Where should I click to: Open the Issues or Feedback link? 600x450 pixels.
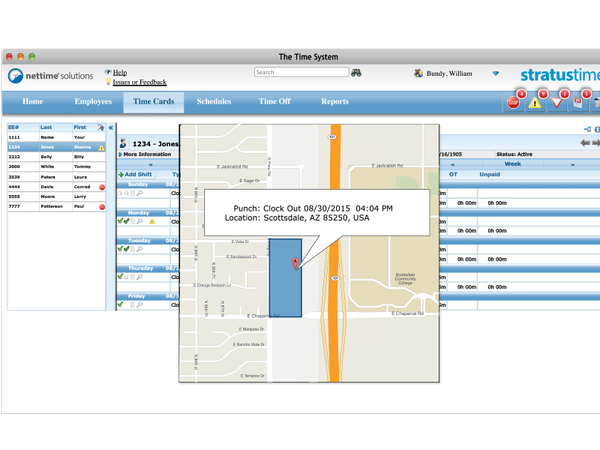[x=139, y=82]
